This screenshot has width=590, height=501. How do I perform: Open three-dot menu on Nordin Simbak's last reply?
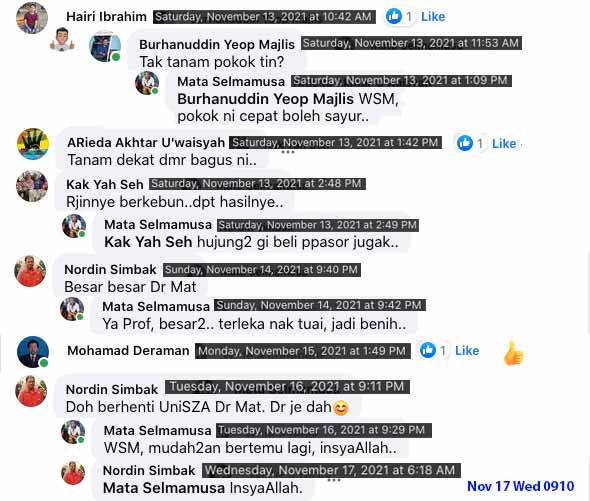point(334,480)
